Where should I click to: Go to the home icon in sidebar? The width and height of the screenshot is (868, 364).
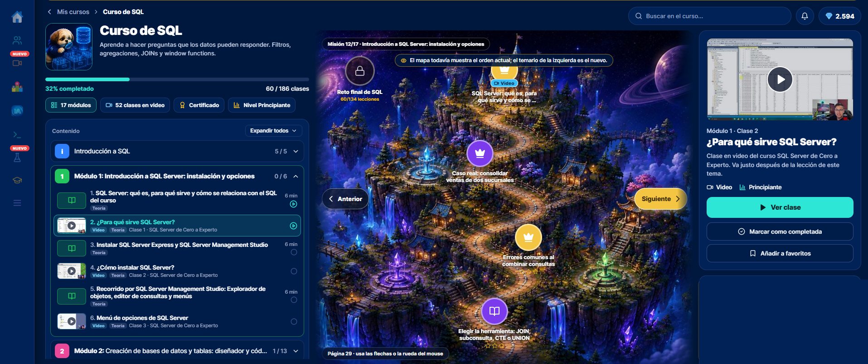point(17,17)
